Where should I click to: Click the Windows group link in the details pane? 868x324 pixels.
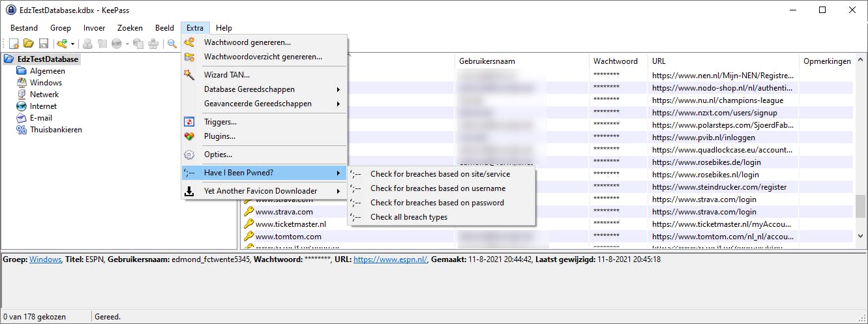pos(45,259)
